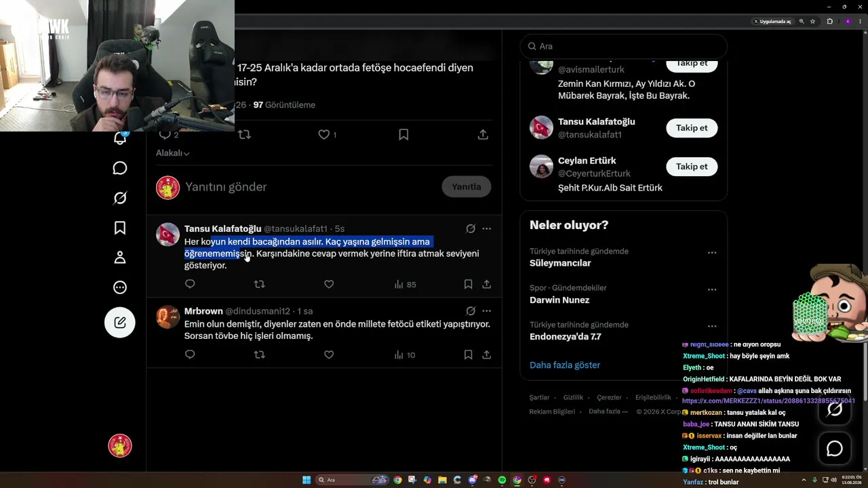This screenshot has width=868, height=488.
Task: Like the main post with one like
Action: click(x=327, y=135)
